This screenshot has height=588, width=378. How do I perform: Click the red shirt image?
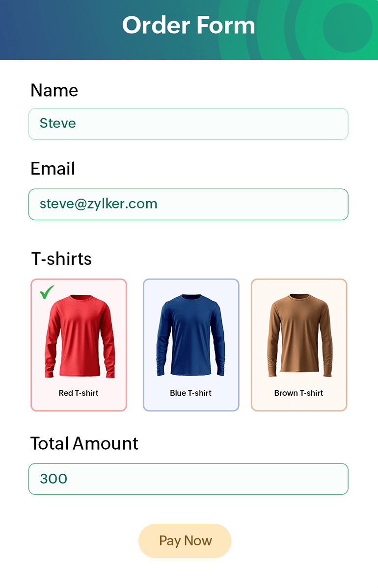click(80, 336)
